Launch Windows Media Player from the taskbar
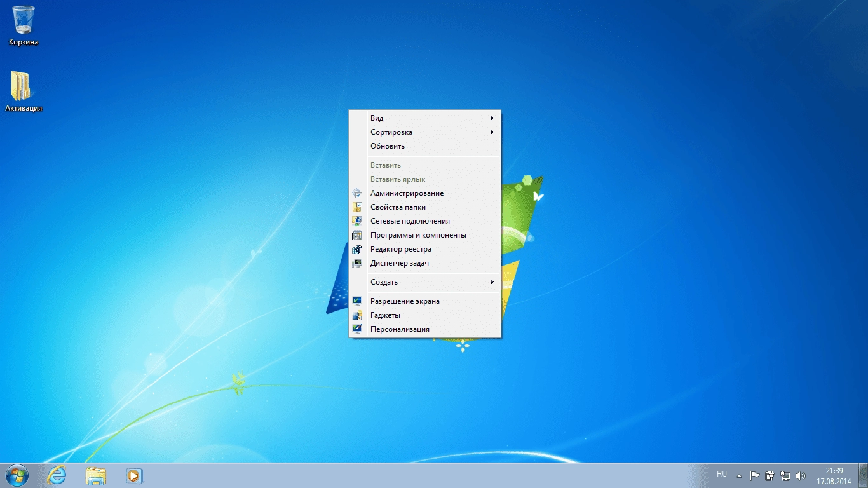The image size is (868, 488). [135, 475]
